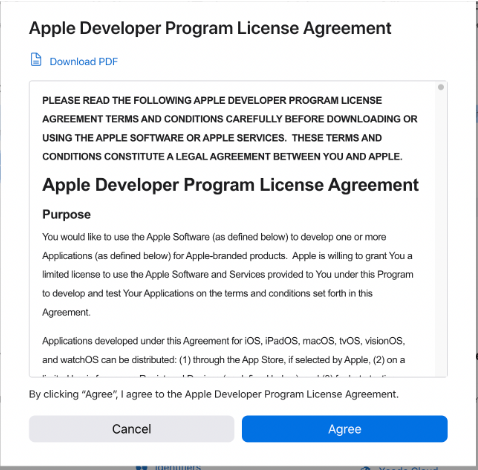Click the icon next to the Identifiers link
Viewport: 478px width, 470px height.
coord(142,467)
